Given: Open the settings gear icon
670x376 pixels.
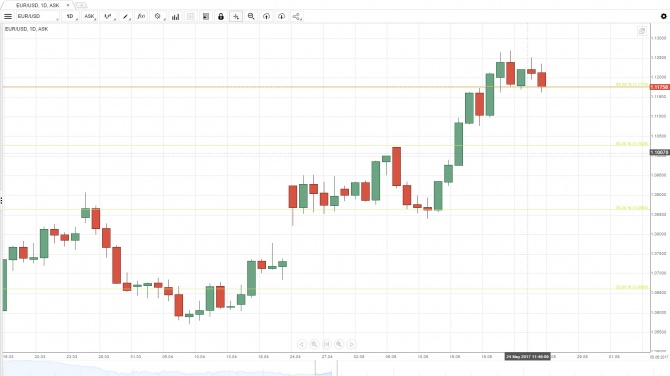Looking at the screenshot, I should click(x=664, y=16).
